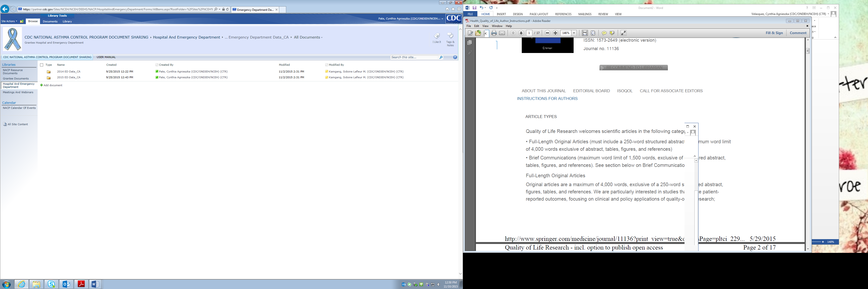Toggle the Modified By header checkbox

(x=326, y=65)
